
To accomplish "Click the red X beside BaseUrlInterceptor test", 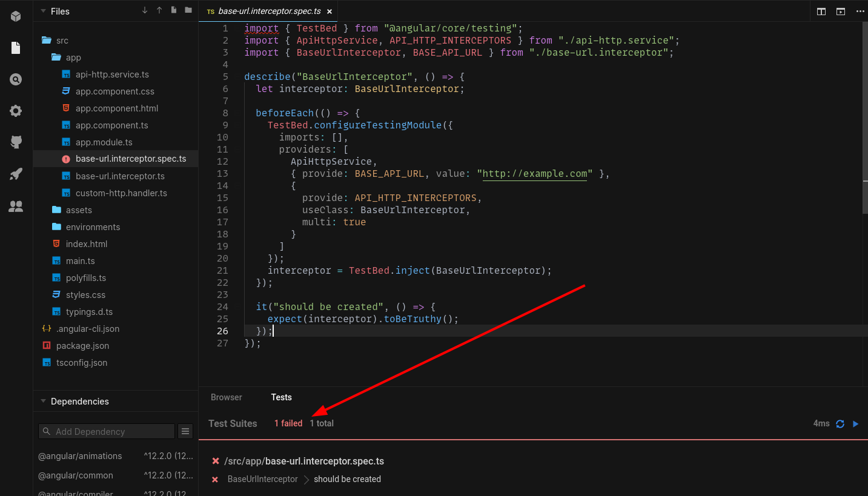I will click(x=215, y=480).
